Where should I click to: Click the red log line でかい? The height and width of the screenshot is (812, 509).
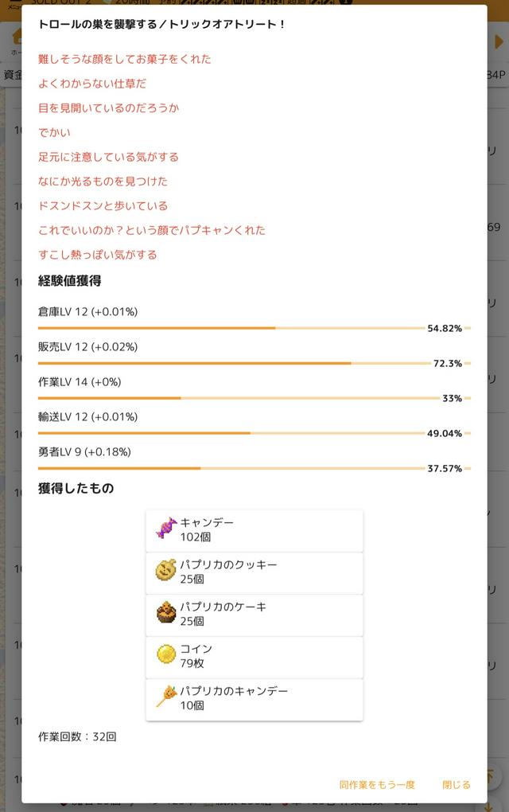54,132
